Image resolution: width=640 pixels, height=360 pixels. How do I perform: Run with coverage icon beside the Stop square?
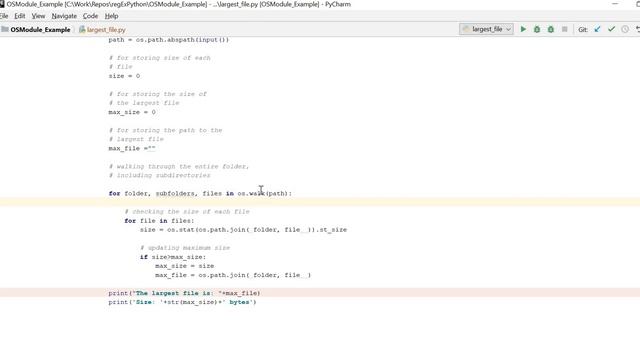coord(551,29)
